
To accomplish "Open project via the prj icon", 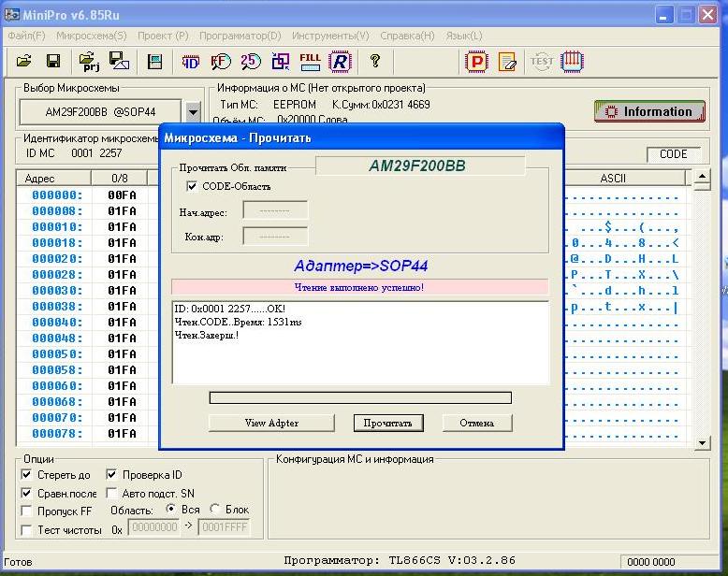I will click(89, 62).
